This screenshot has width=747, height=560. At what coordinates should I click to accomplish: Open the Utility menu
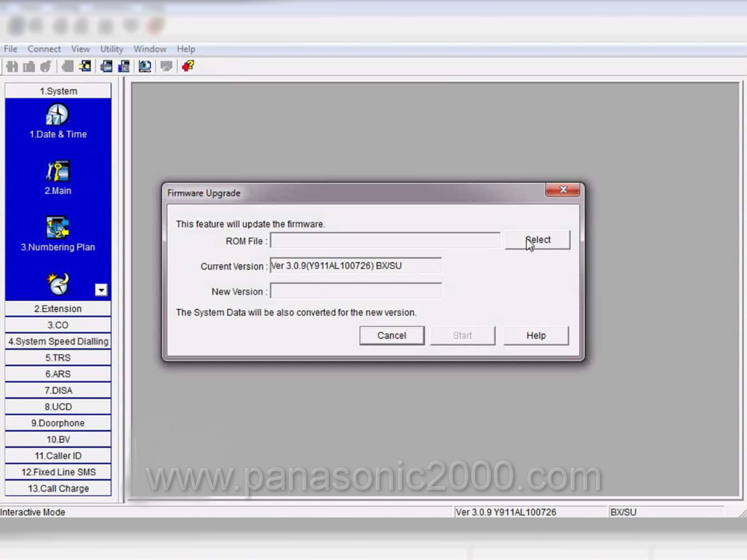(111, 49)
